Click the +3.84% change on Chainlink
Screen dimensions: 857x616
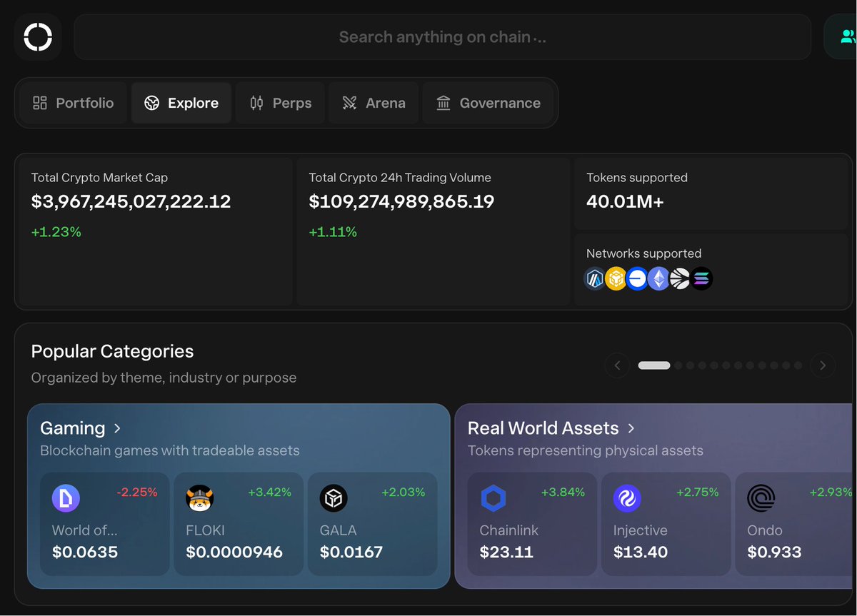(x=563, y=492)
